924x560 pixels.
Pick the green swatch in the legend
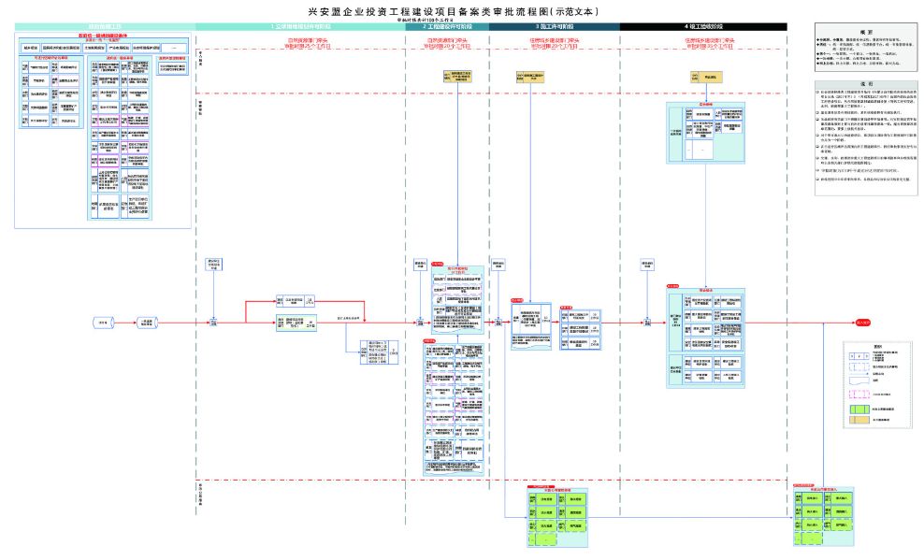point(859,409)
